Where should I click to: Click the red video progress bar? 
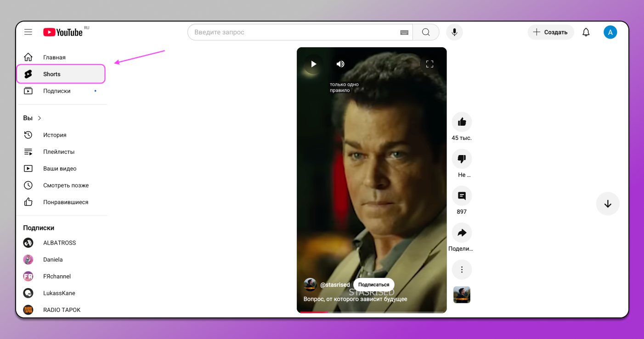point(314,312)
